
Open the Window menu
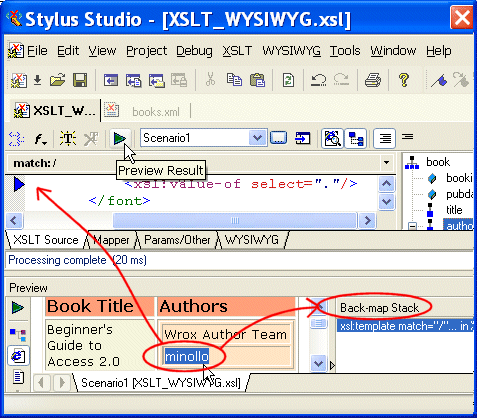pos(393,51)
